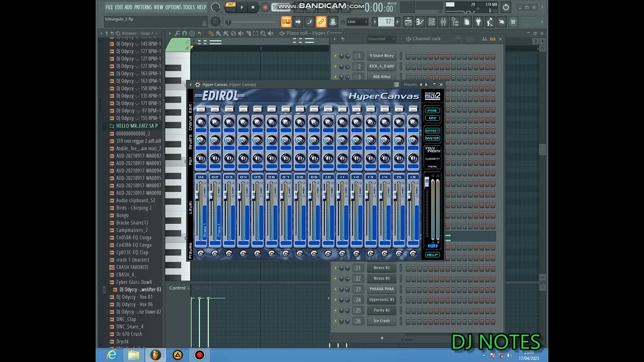Select the paint brush tool in Piano roll

(218, 33)
